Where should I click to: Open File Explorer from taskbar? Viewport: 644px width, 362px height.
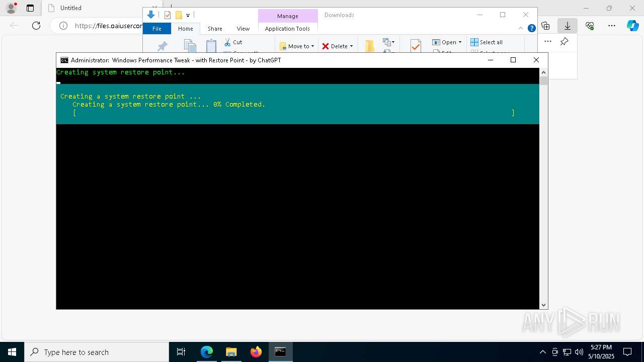[x=231, y=352]
